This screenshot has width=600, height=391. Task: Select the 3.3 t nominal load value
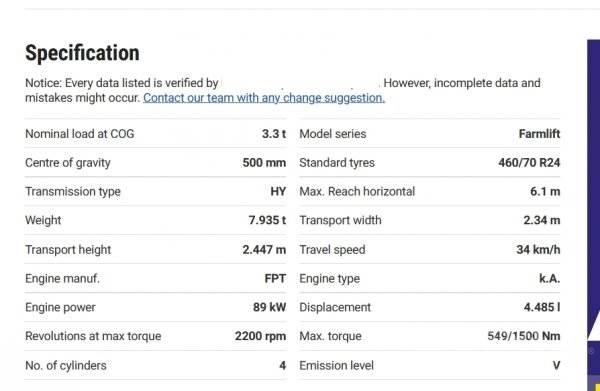(274, 134)
